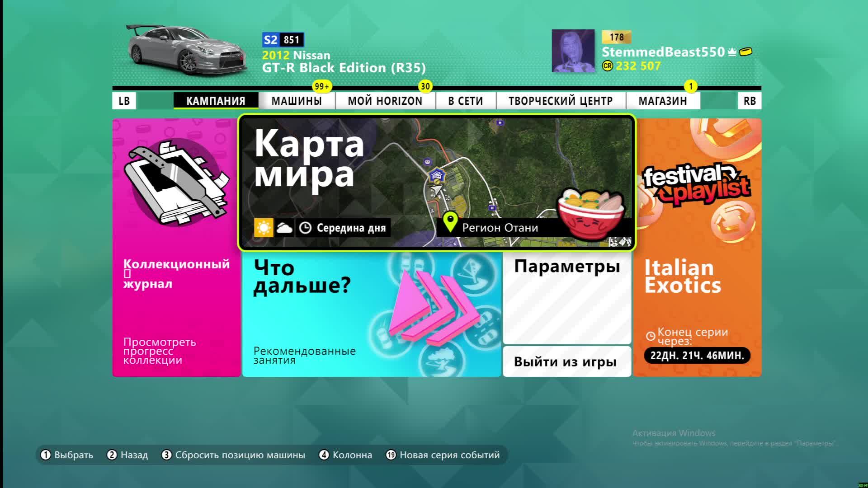Click Сбросить позицию машины hint
The width and height of the screenshot is (868, 488).
coord(233,455)
